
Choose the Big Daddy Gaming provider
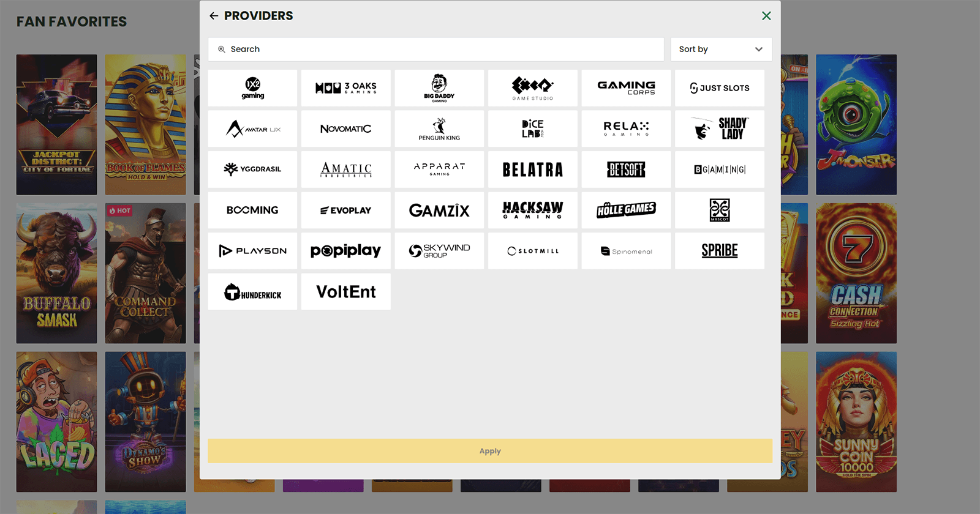439,88
